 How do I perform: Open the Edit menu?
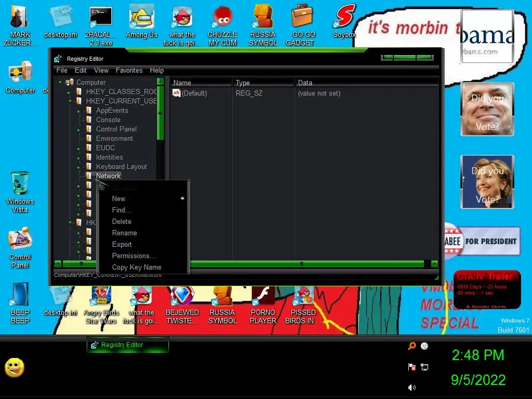click(x=81, y=70)
